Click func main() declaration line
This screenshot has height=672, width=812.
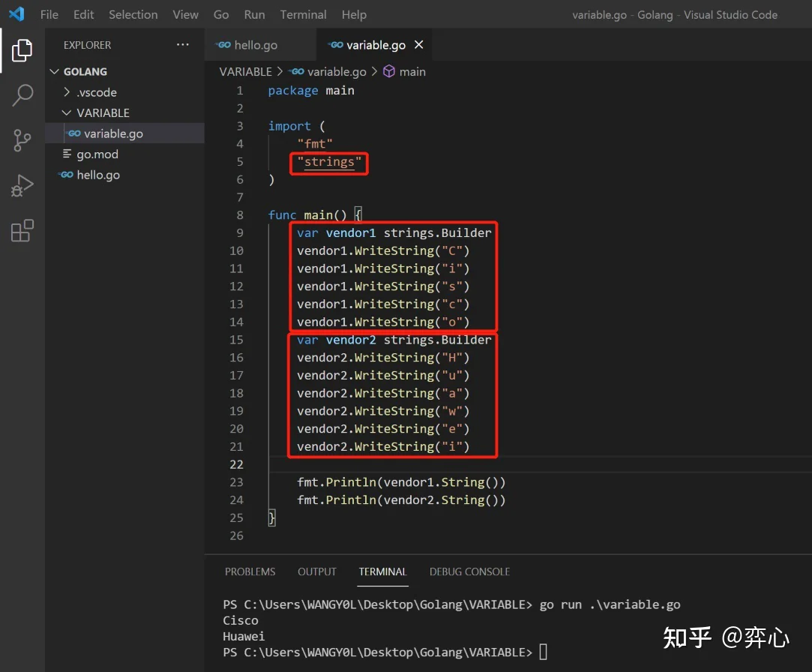(x=315, y=215)
